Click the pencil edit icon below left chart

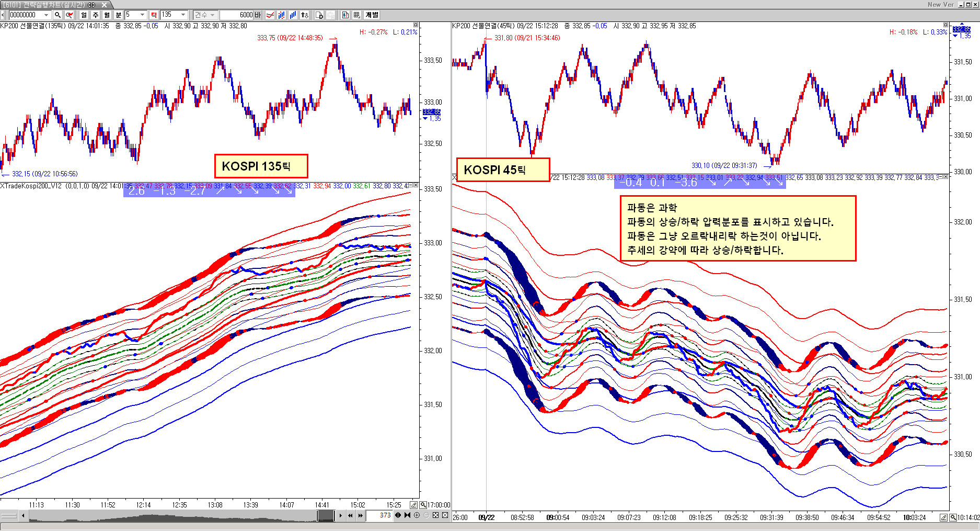(414, 505)
